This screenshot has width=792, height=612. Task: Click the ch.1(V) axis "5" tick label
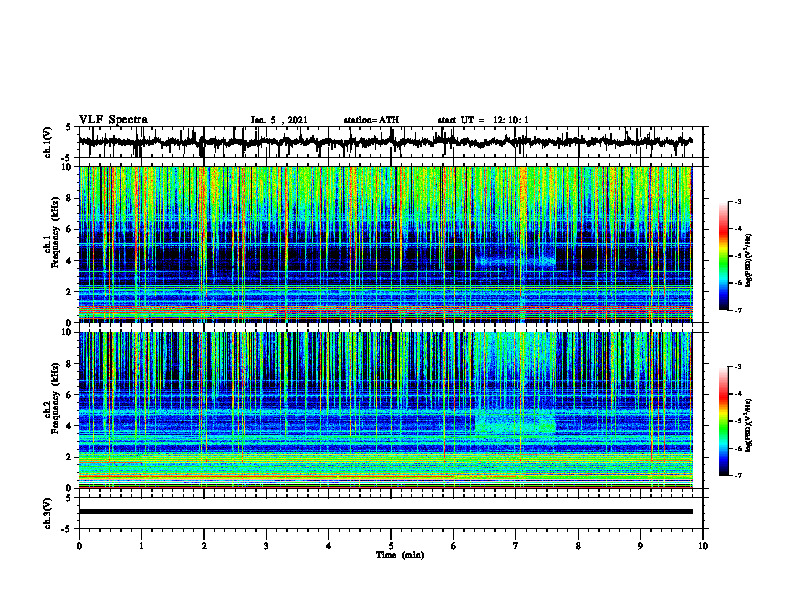pyautogui.click(x=68, y=128)
